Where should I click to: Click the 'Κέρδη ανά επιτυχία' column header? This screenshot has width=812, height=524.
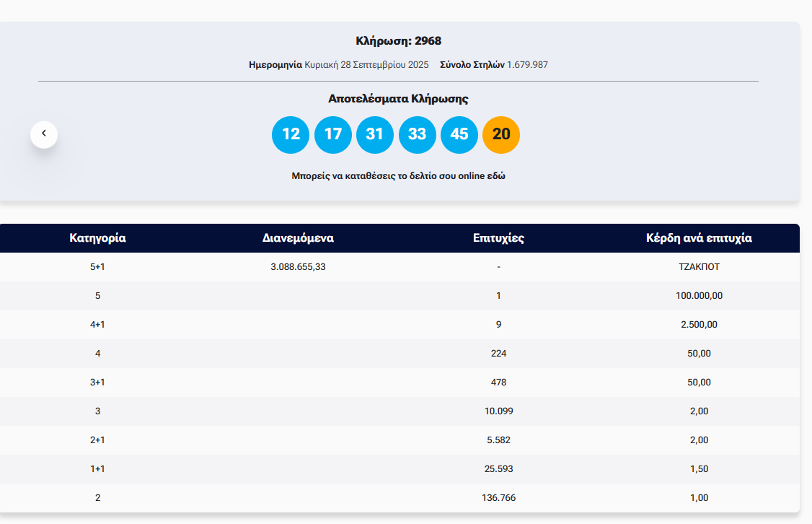tap(699, 238)
